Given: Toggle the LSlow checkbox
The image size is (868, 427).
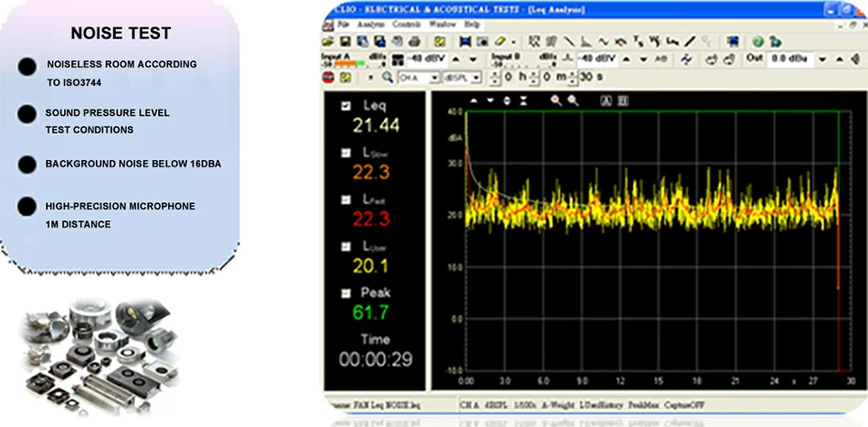Looking at the screenshot, I should pos(345,153).
